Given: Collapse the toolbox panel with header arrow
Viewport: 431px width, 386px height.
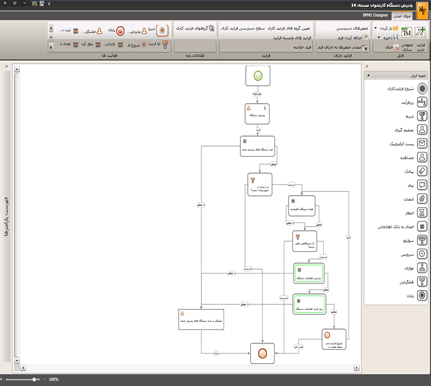Looking at the screenshot, I should coord(368,76).
